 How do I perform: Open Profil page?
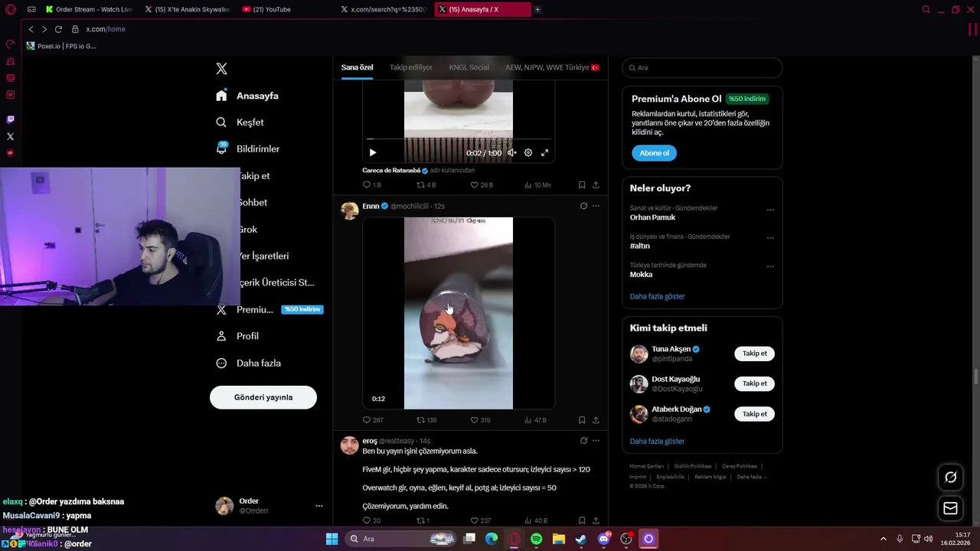pyautogui.click(x=237, y=336)
